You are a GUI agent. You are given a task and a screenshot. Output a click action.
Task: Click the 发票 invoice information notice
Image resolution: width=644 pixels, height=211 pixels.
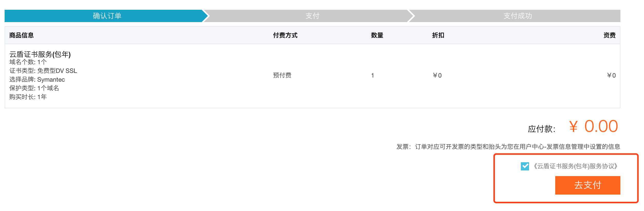click(x=508, y=147)
